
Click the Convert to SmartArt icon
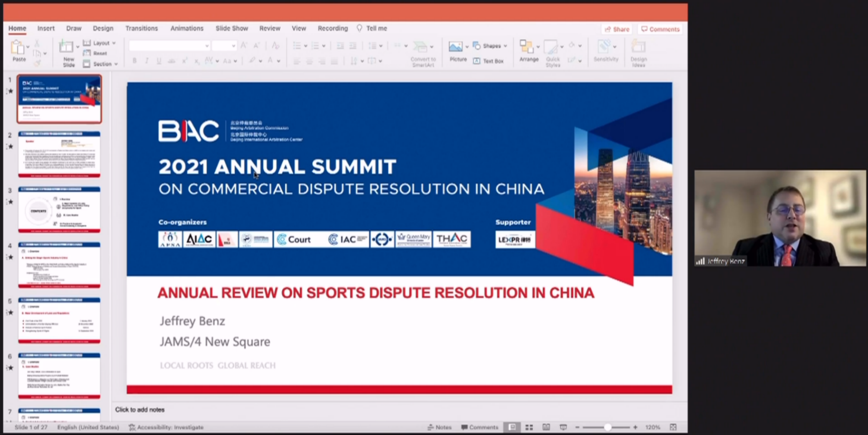click(x=420, y=46)
